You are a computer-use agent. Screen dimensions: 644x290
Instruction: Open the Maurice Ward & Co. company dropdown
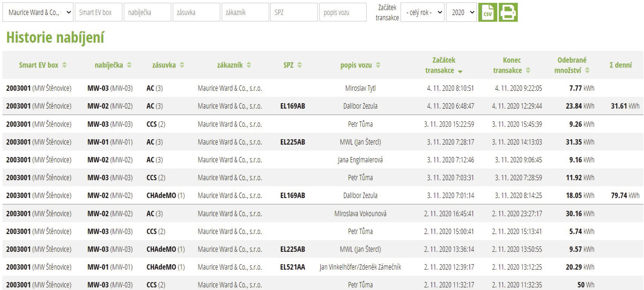pos(38,12)
